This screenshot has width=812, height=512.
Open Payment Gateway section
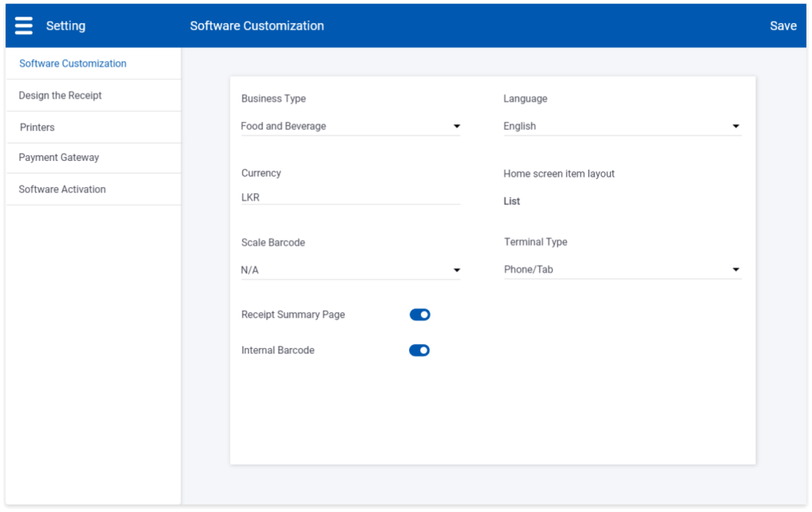pyautogui.click(x=94, y=158)
